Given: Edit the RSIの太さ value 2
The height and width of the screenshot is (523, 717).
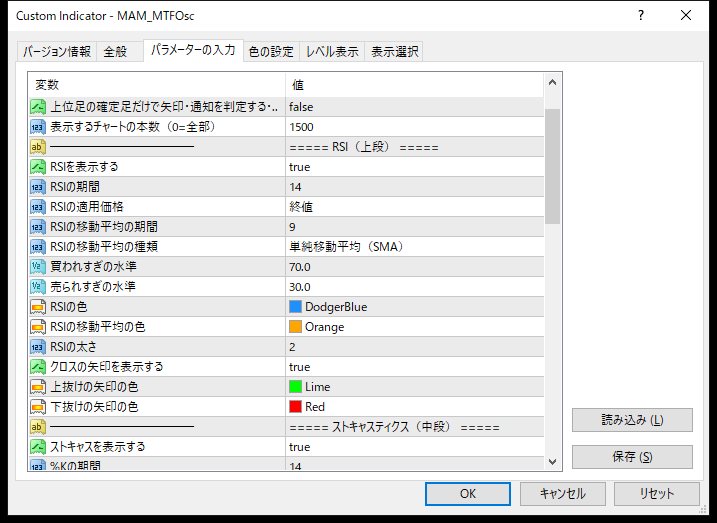Looking at the screenshot, I should pos(415,347).
